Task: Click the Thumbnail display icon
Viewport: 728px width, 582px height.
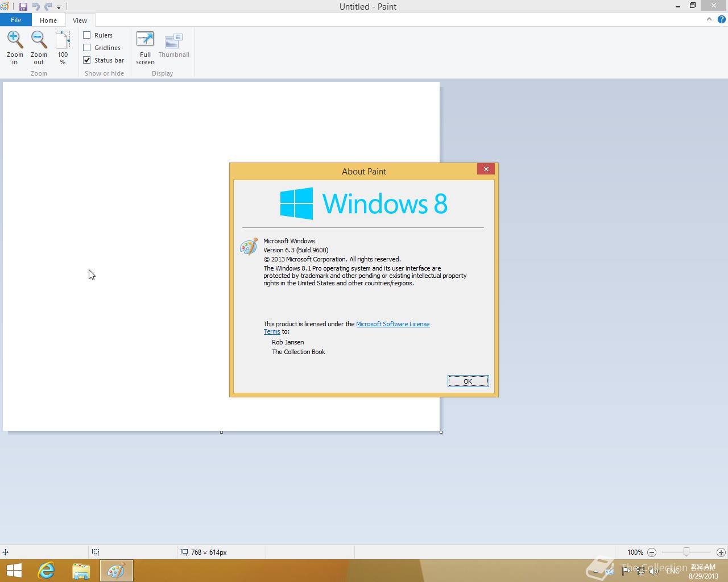Action: coord(173,40)
